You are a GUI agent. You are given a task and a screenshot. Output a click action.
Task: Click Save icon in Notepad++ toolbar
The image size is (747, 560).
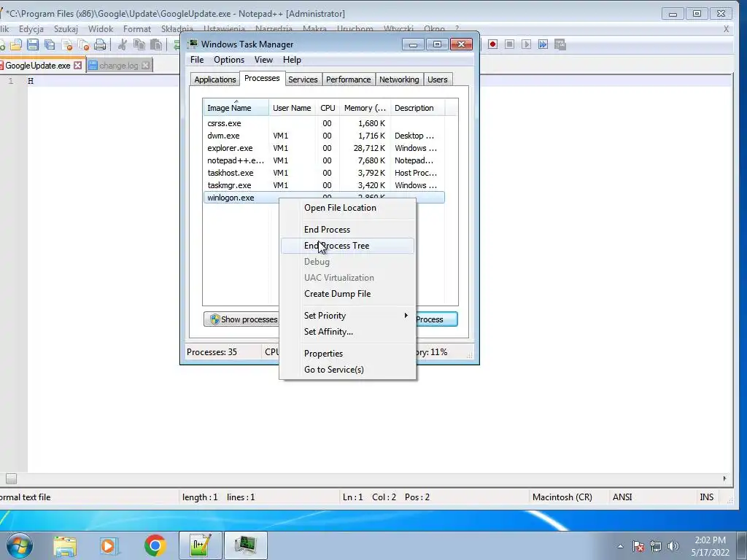click(32, 44)
